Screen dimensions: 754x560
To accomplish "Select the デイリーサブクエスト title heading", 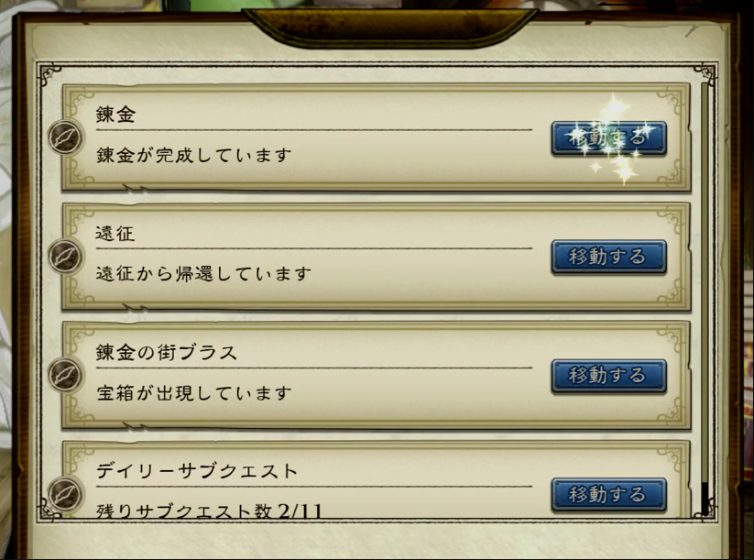I will tap(197, 471).
